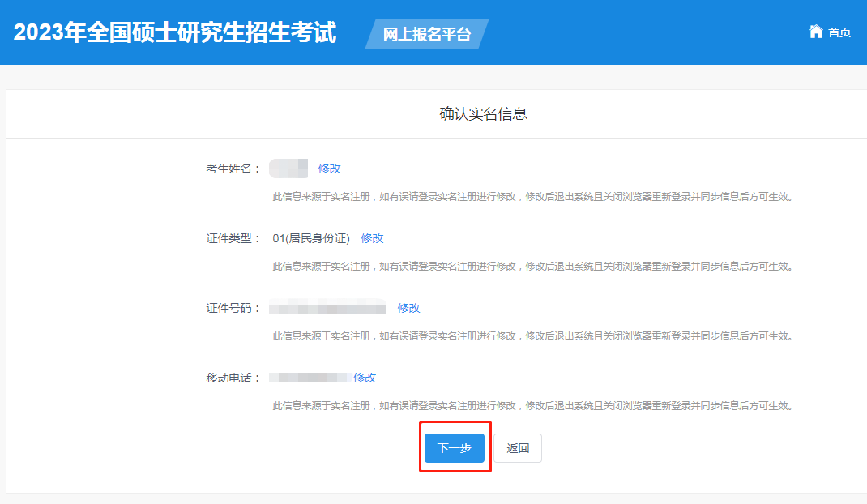Viewport: 867px width, 504px height.
Task: Click the 移动电话 label
Action: point(233,378)
